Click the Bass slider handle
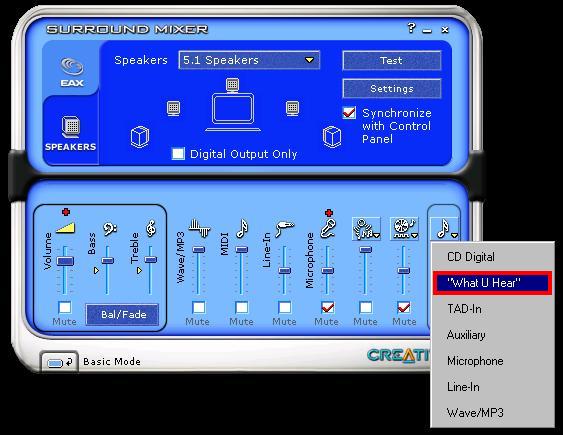 (x=108, y=260)
